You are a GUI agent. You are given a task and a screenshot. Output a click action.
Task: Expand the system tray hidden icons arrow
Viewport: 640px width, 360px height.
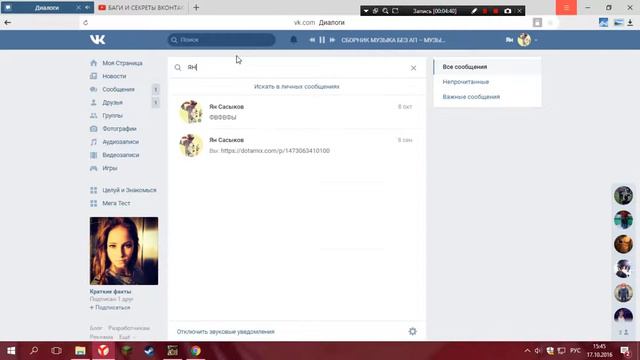tap(527, 351)
